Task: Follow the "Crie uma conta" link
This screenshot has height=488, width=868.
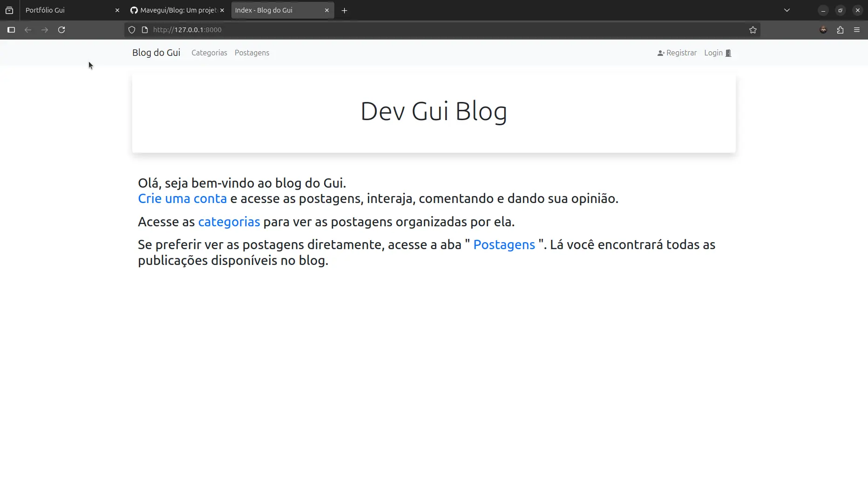Action: coord(182,198)
